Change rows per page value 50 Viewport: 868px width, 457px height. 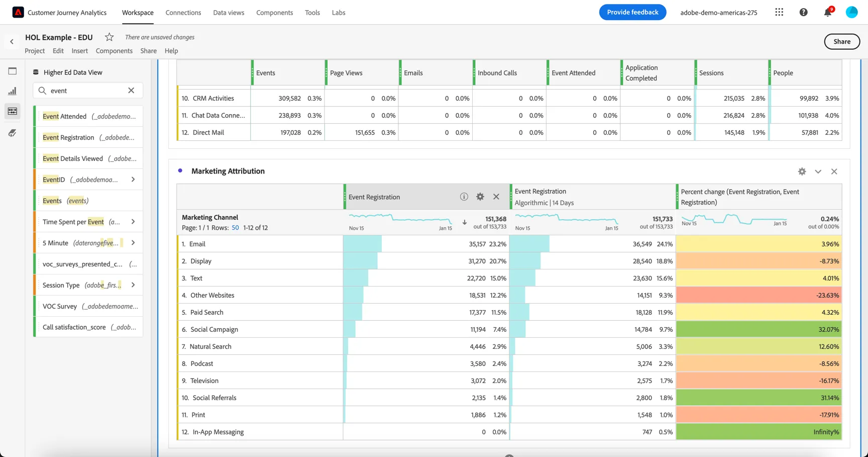(x=235, y=228)
